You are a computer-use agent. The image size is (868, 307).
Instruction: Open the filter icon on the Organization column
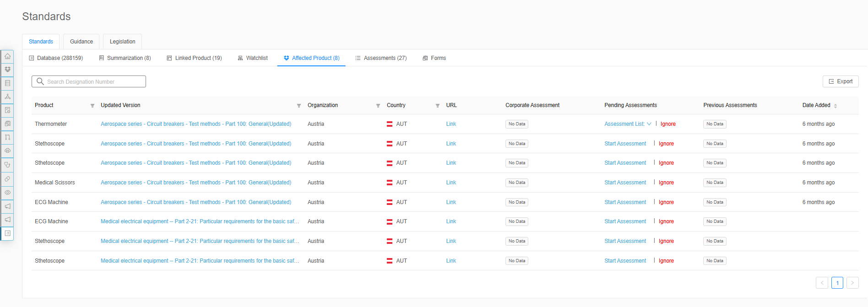[x=378, y=106]
